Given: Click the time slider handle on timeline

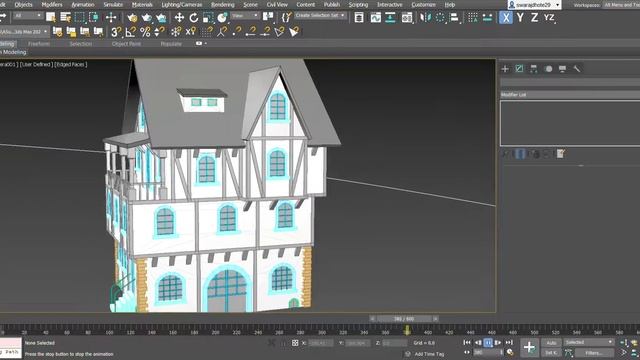Looking at the screenshot, I should coord(404,319).
